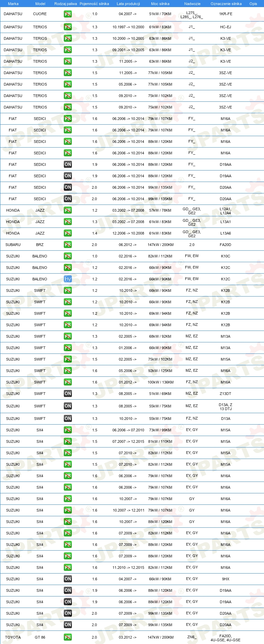Click the petrol icon in the SX4 10.2007 -> 12.2011 row
This screenshot has width=264, height=644.
(x=68, y=510)
